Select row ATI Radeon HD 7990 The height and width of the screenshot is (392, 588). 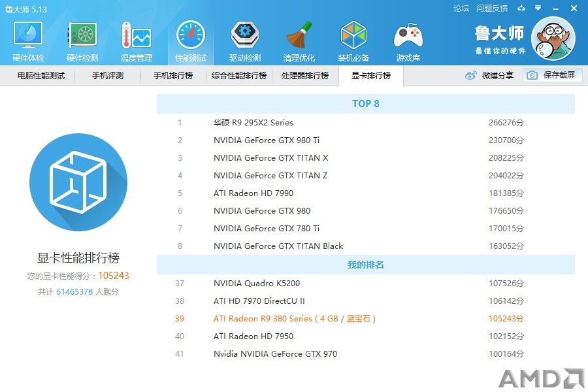pyautogui.click(x=366, y=193)
